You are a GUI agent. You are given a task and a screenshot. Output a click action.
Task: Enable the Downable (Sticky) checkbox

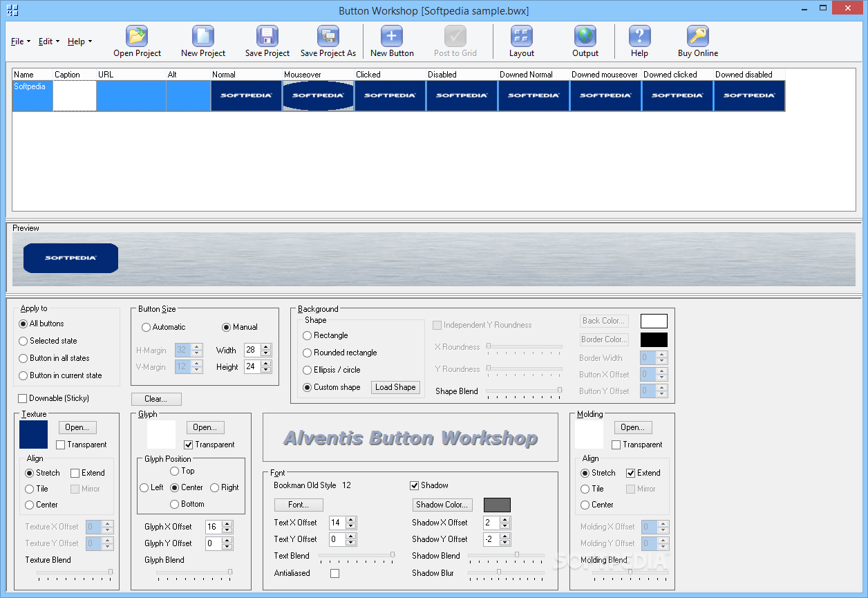[x=23, y=398]
